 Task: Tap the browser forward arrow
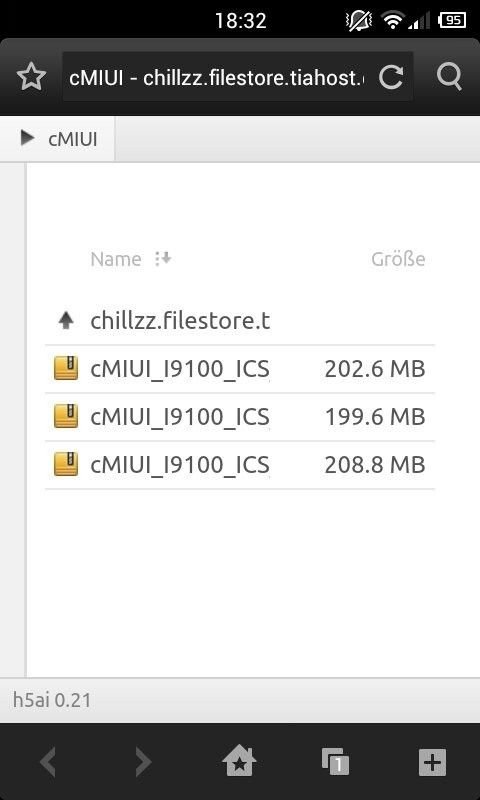143,763
